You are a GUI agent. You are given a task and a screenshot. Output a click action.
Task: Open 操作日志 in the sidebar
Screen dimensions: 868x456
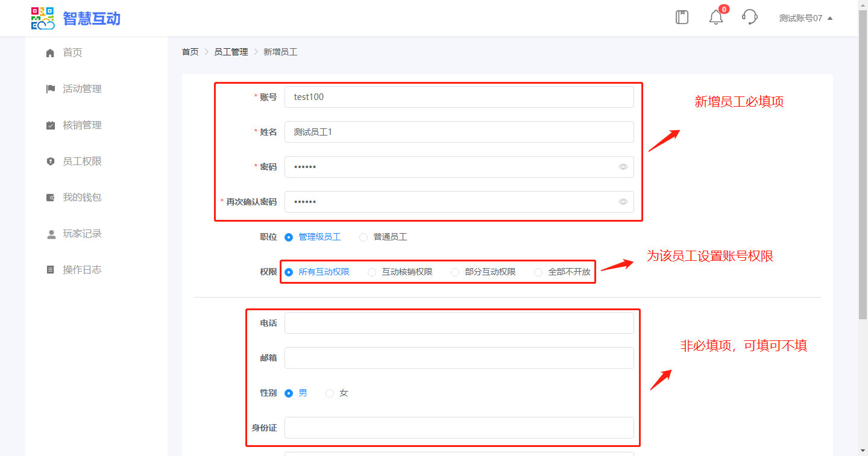(82, 270)
